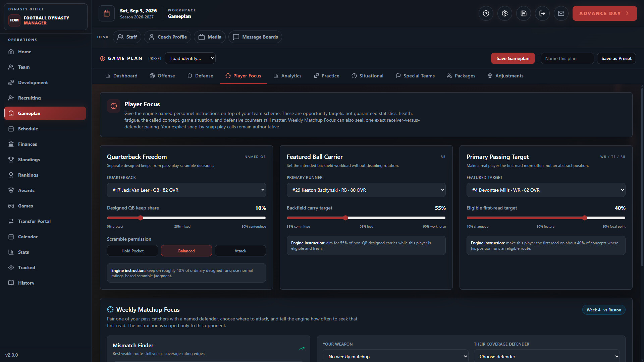
Task: Click the Awards medal icon in sidebar
Action: click(11, 190)
